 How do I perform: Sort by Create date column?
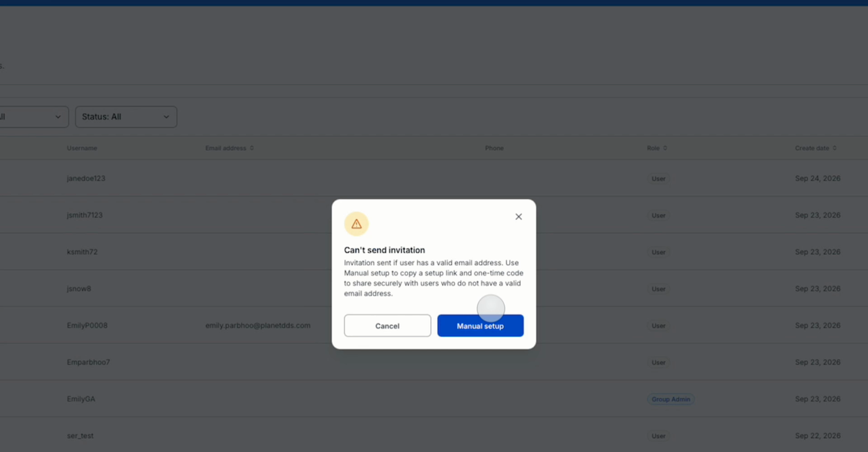pyautogui.click(x=816, y=148)
